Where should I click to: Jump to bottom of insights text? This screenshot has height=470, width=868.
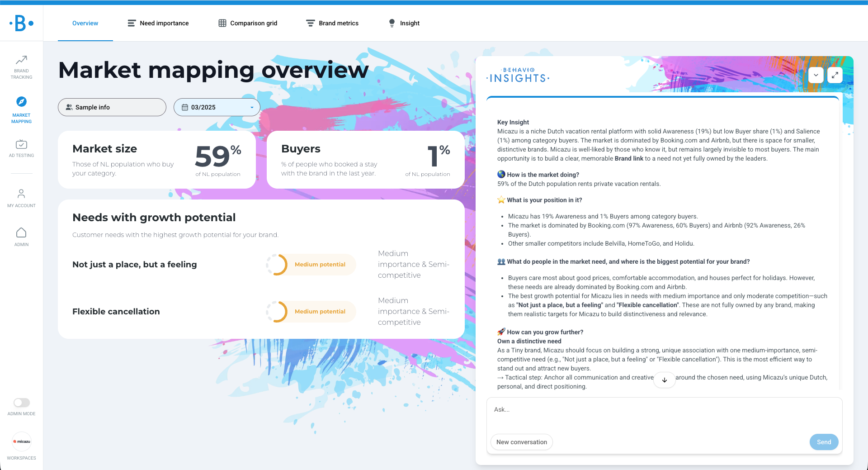[665, 380]
